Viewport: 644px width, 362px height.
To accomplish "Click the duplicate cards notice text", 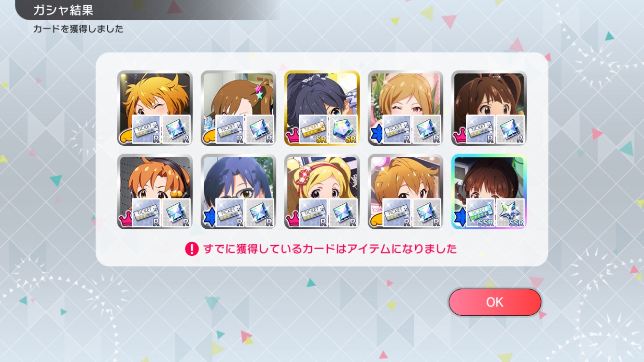I will point(330,249).
